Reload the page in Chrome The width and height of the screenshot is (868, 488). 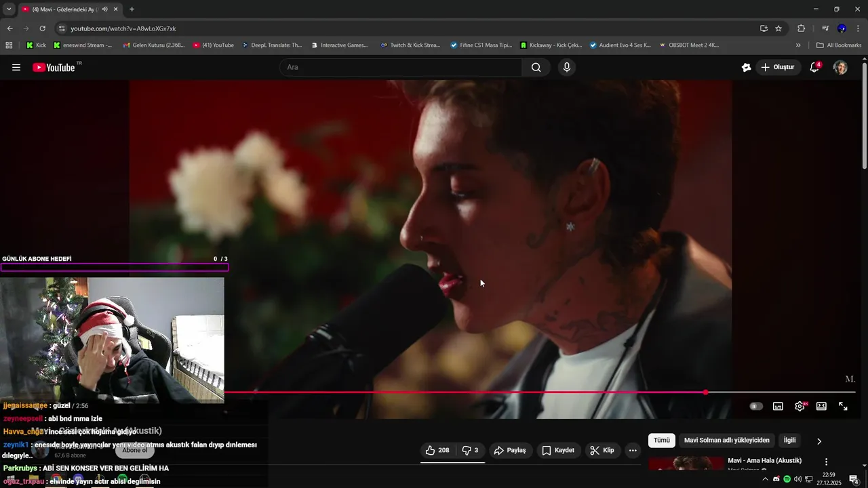pyautogui.click(x=42, y=28)
